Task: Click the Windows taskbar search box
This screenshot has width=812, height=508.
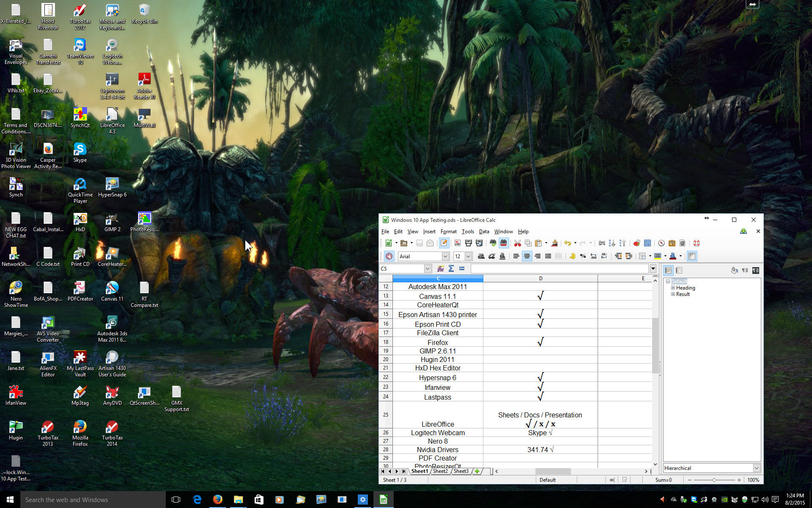Action: click(x=93, y=500)
